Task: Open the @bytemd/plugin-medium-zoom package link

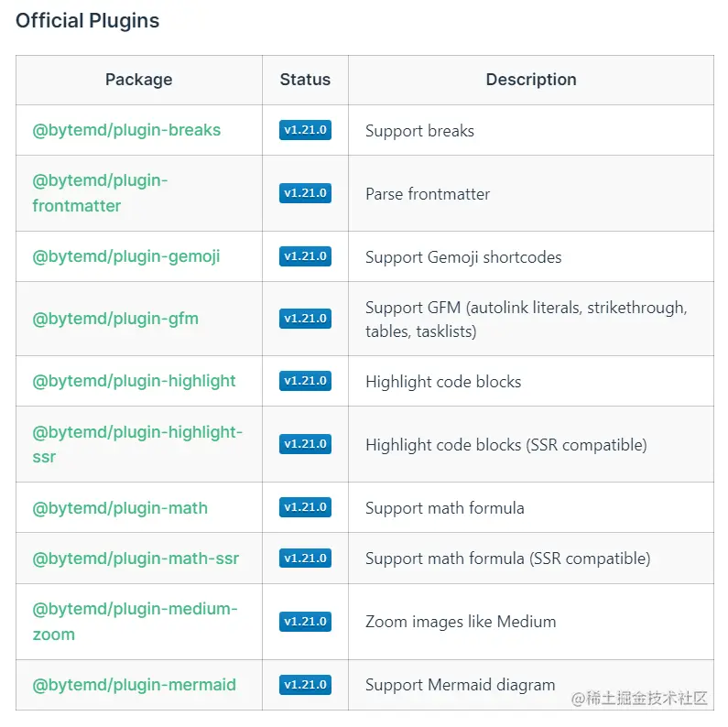Action: tap(135, 610)
